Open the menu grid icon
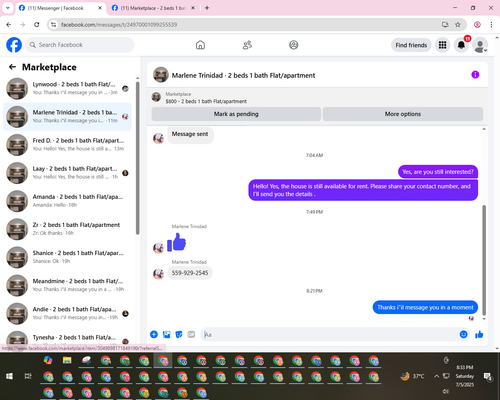500x400 pixels. click(442, 45)
